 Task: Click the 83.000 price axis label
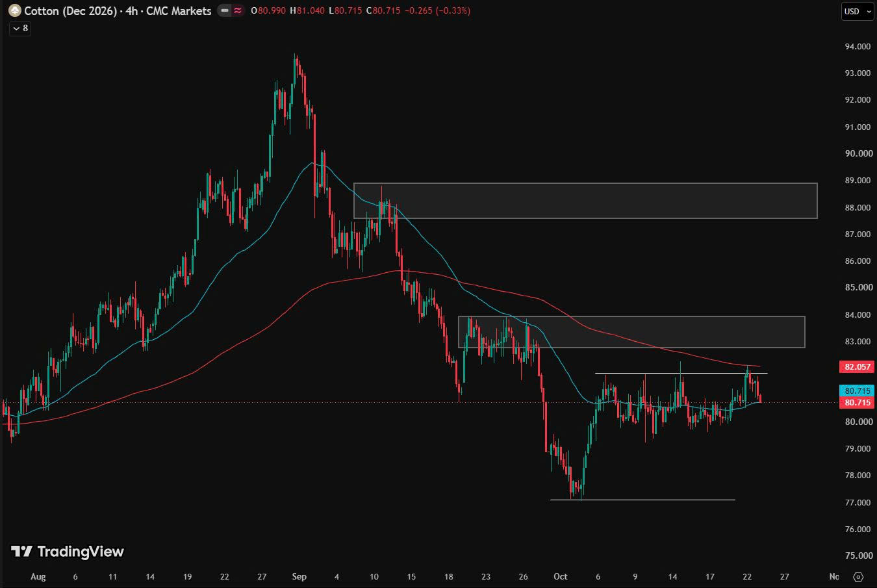(x=858, y=341)
